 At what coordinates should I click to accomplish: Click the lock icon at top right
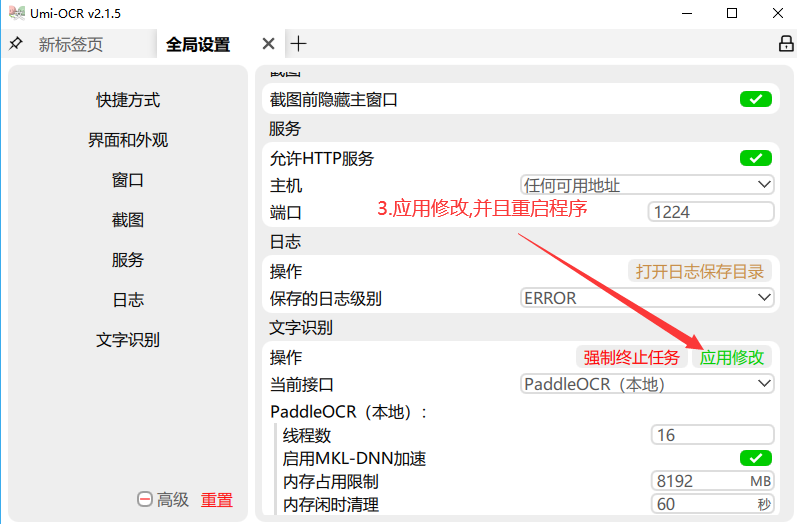pyautogui.click(x=785, y=44)
